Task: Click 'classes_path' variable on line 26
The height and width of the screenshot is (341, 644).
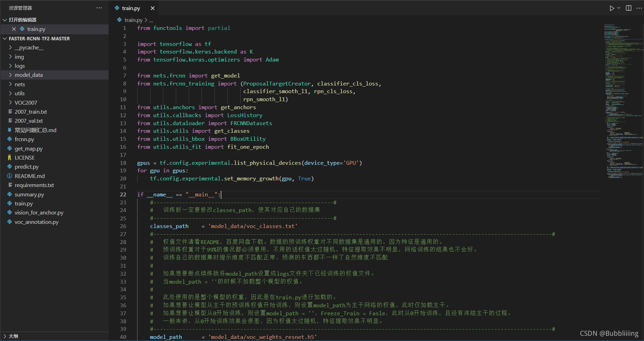Action: (169, 226)
